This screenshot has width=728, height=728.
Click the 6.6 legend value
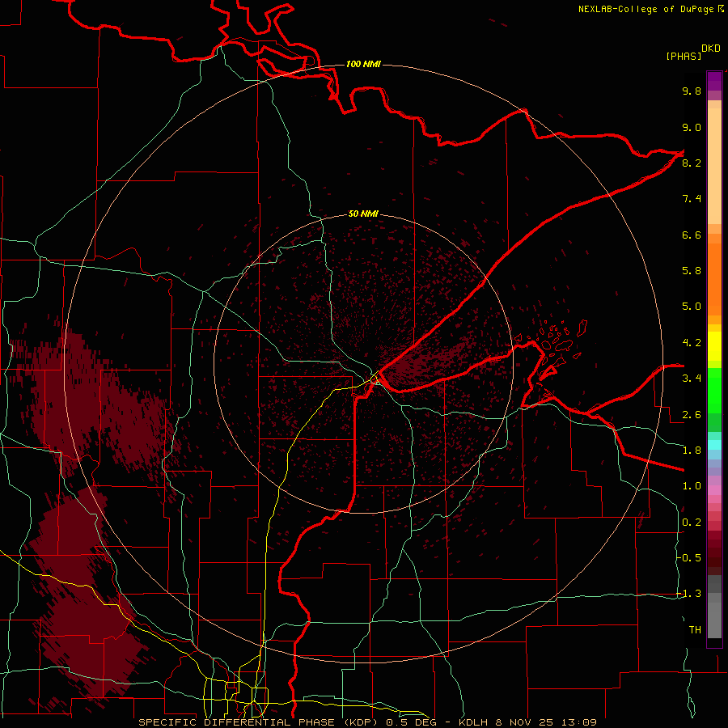tap(692, 235)
